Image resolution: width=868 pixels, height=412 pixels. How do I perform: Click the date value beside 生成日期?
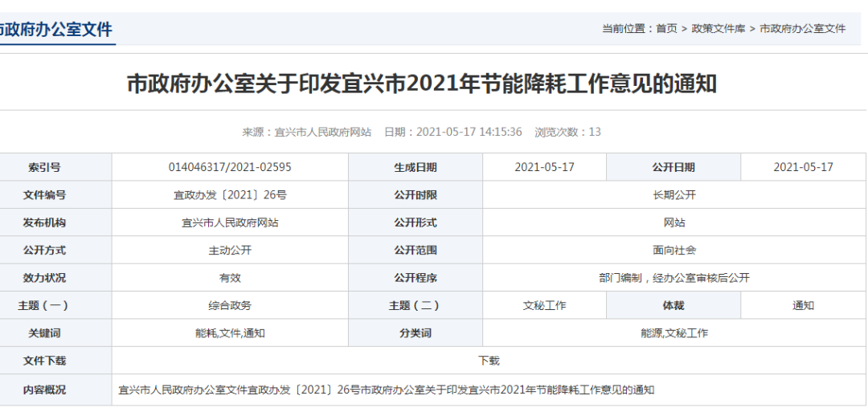(544, 167)
